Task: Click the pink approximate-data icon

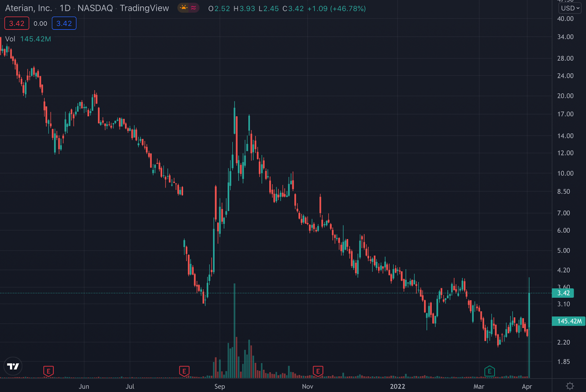Action: click(x=193, y=8)
